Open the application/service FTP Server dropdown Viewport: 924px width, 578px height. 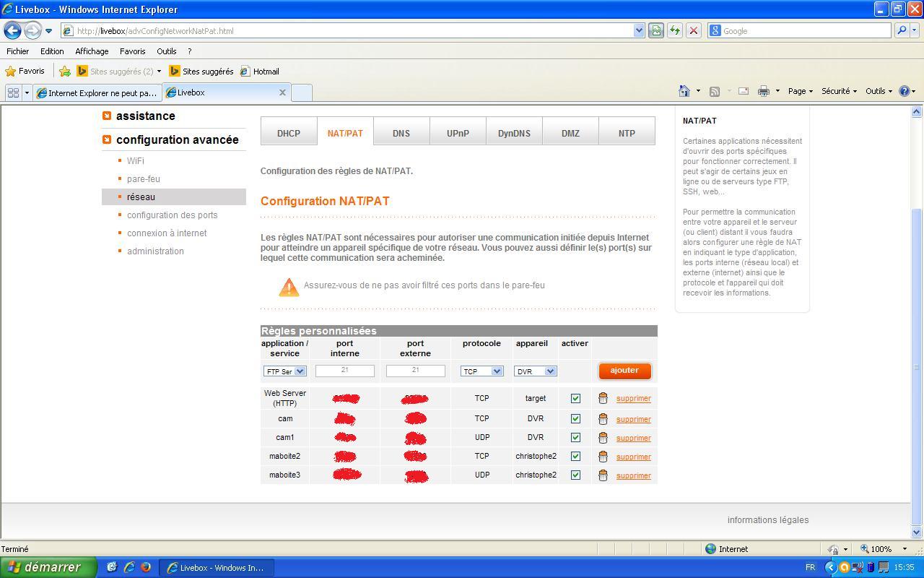coord(284,371)
